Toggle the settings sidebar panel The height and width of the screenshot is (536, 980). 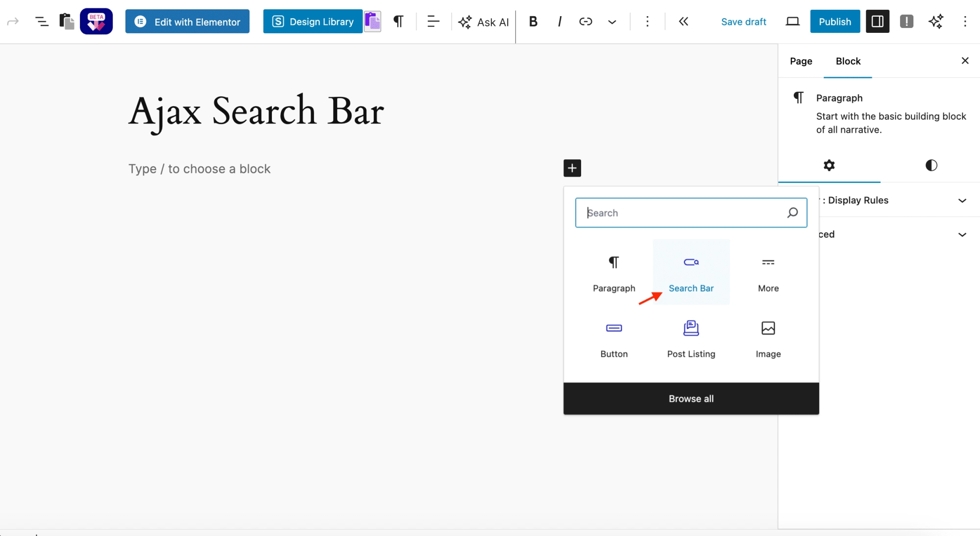(x=877, y=21)
